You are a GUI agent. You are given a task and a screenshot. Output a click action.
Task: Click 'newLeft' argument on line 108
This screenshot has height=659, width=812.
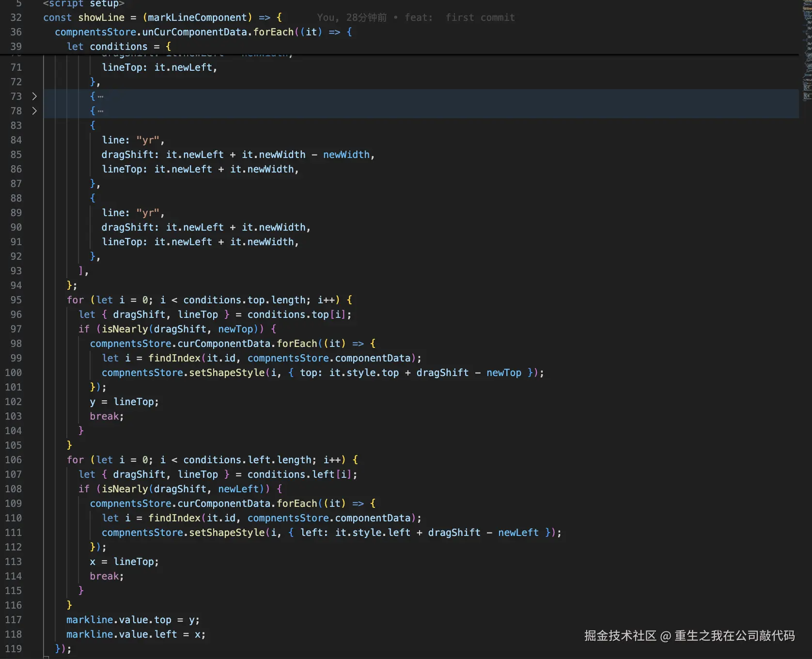click(x=238, y=489)
